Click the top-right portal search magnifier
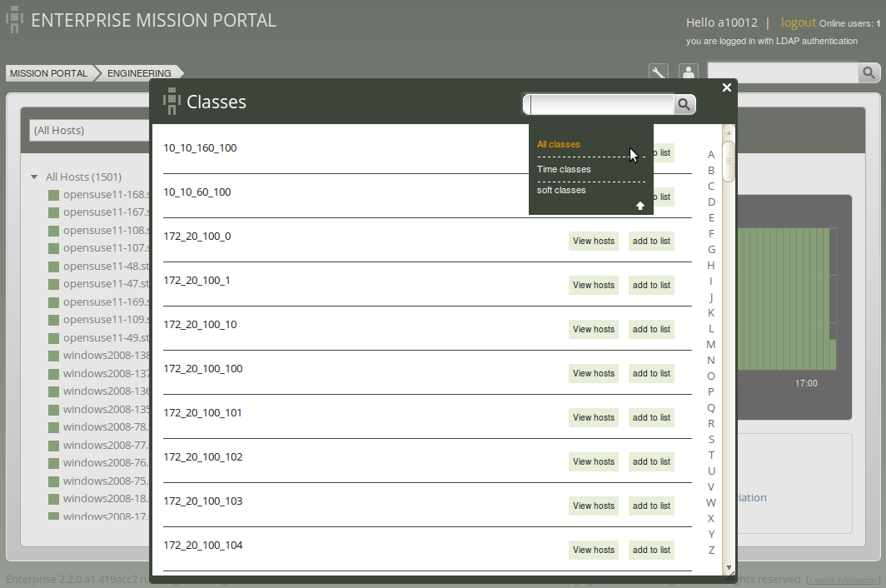The width and height of the screenshot is (886, 588). click(x=869, y=73)
